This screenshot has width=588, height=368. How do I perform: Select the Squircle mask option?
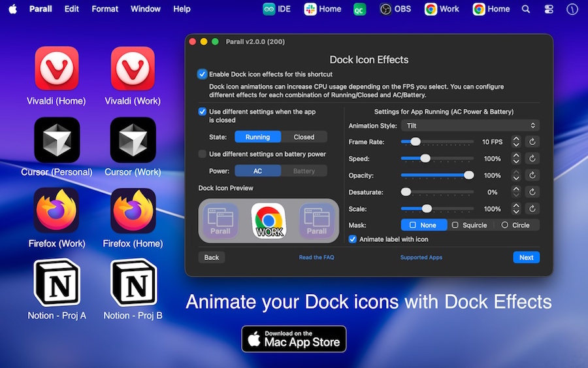click(x=470, y=225)
